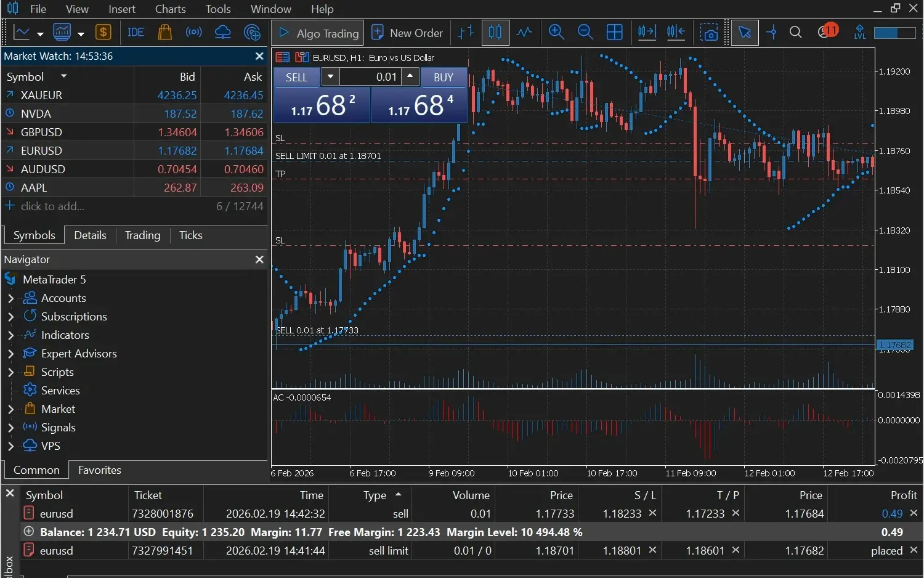Expand the Indicators tree node
Screen dimensions: 924x578
coord(10,335)
